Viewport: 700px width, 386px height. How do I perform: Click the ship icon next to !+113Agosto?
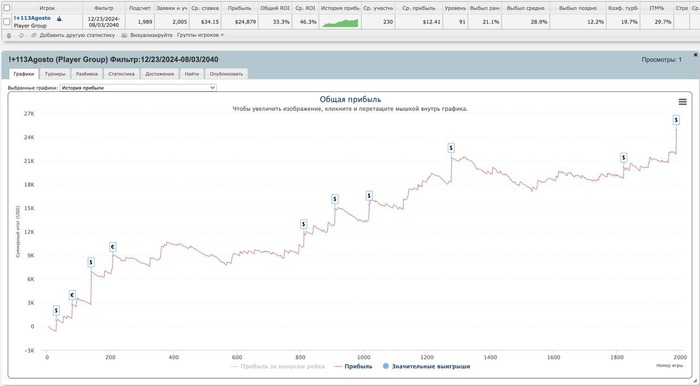pos(59,18)
